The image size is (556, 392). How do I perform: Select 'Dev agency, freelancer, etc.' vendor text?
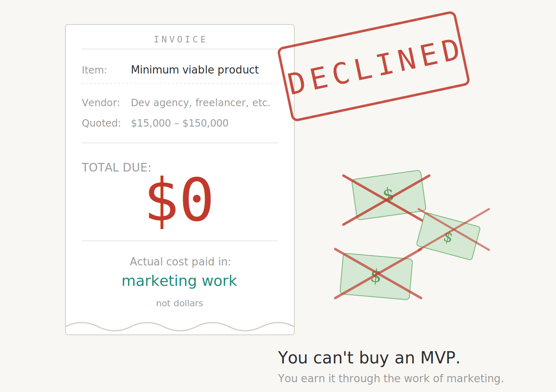coord(200,102)
